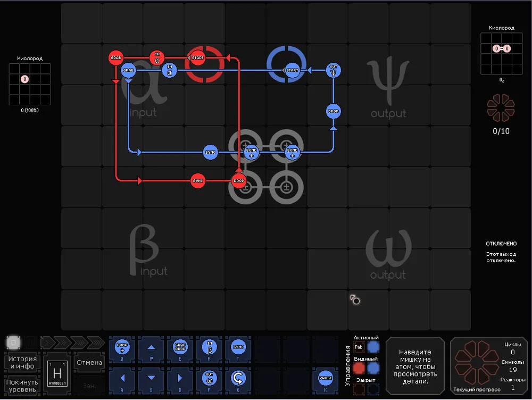Viewport: 532px width, 400px height.
Task: Select the blue OUT ψ instruction
Action: 333,70
